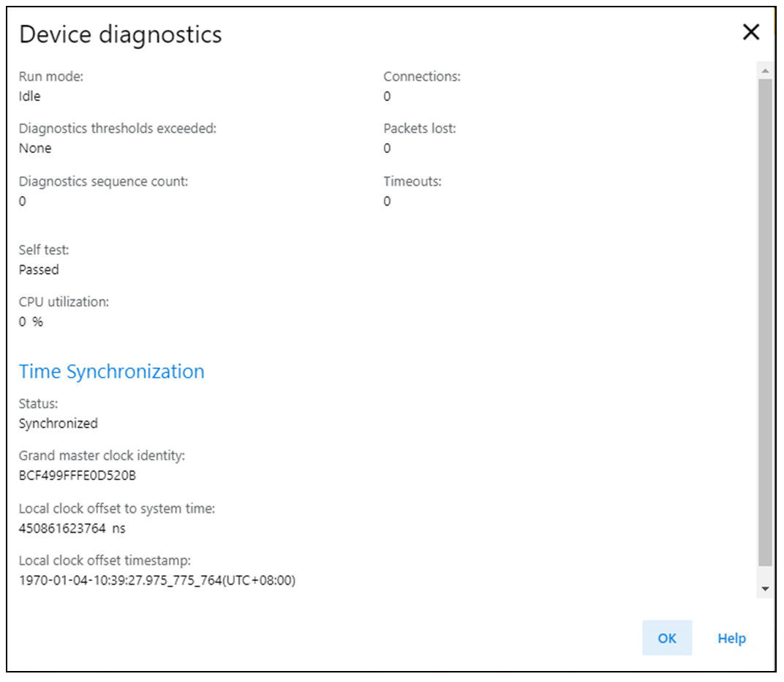Click the Timeouts label

pos(412,181)
